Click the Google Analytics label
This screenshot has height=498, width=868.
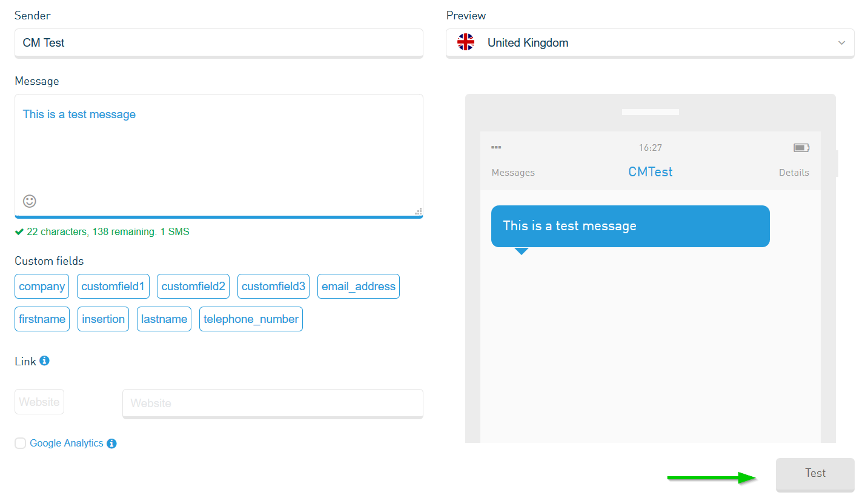pyautogui.click(x=67, y=443)
